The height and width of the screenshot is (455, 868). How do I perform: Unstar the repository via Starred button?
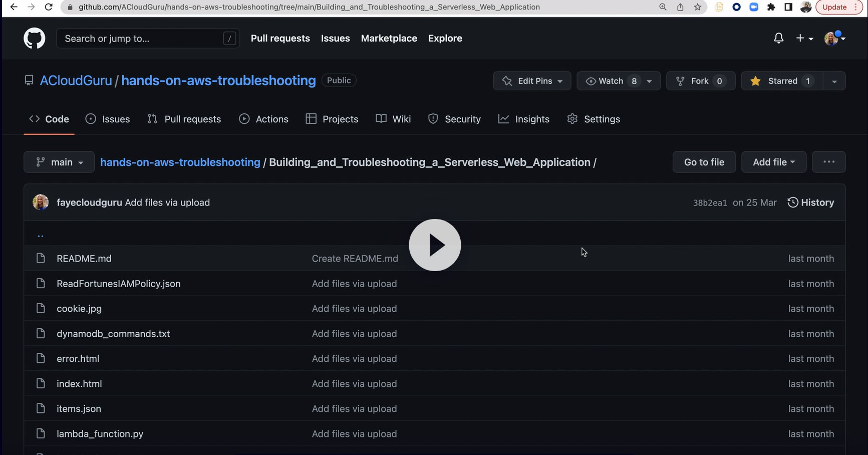tap(782, 81)
